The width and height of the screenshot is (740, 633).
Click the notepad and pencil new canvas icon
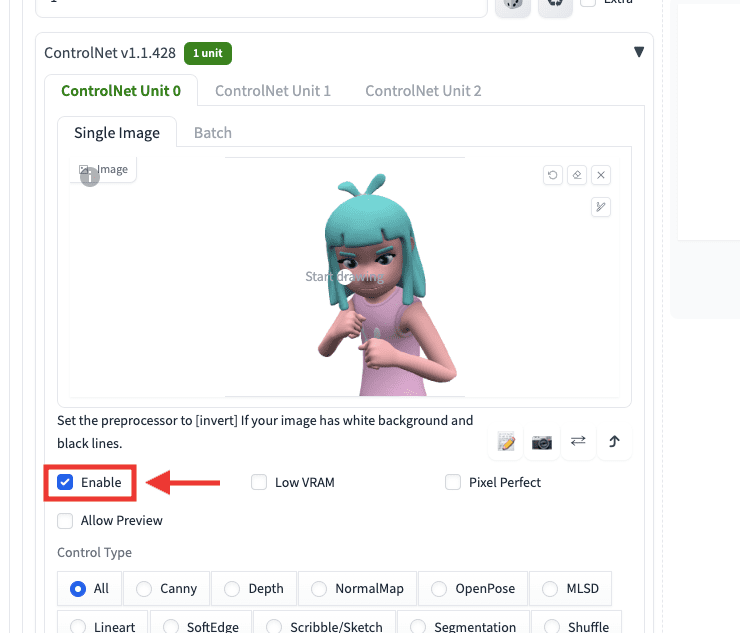point(506,442)
